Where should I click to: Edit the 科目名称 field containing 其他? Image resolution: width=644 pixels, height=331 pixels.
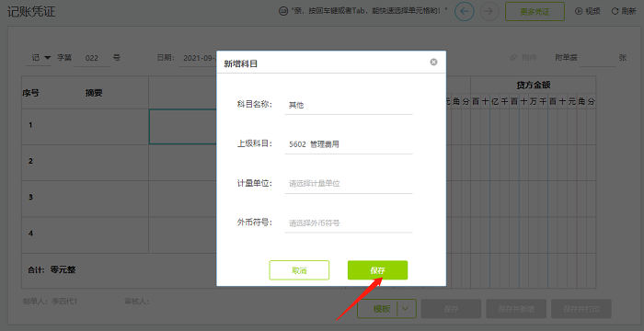pos(349,105)
